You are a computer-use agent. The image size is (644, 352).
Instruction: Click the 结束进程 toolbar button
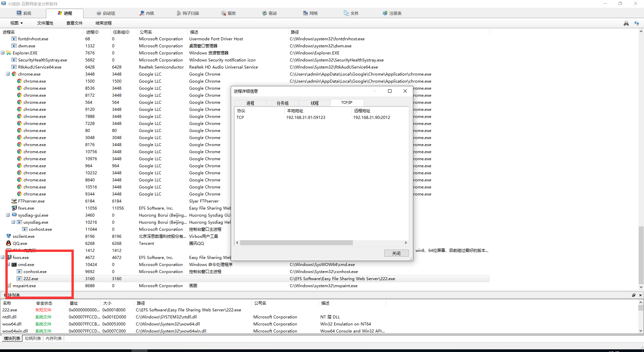[104, 23]
